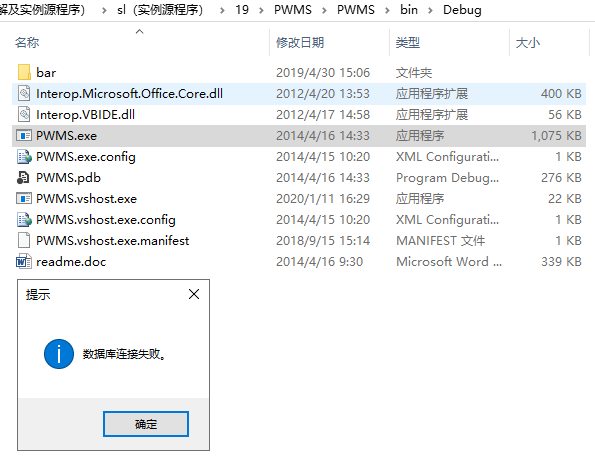Screen dimensions: 595x457
Task: Expand the chevron before the sl breadcrumb
Action: click(104, 10)
